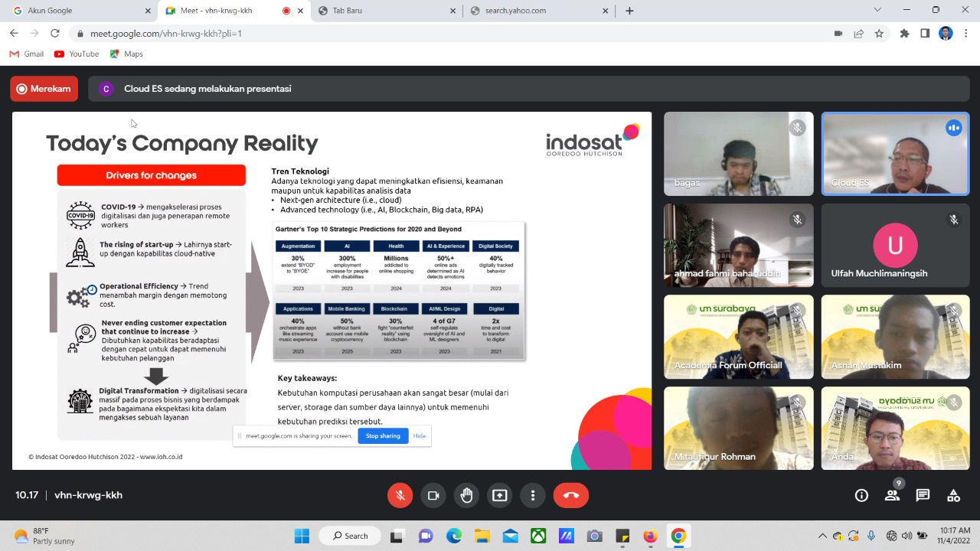The image size is (980, 551).
Task: Open the tab search dropdown arrow
Action: pyautogui.click(x=877, y=10)
